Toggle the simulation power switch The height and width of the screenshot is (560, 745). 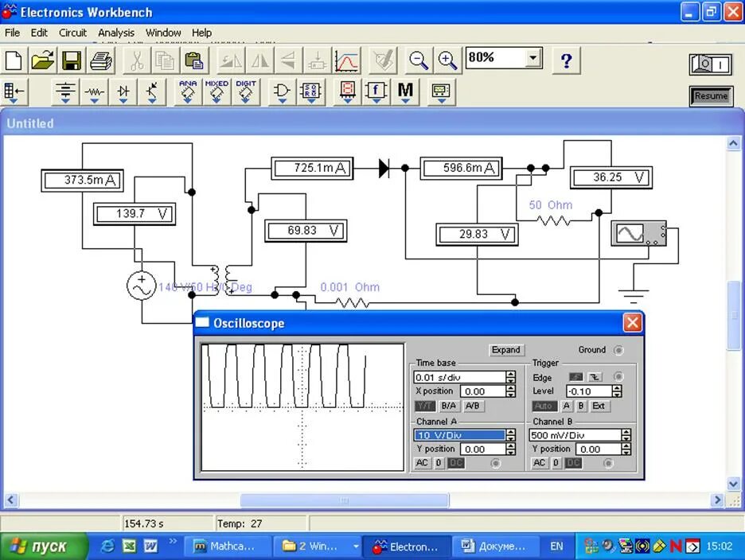point(711,64)
